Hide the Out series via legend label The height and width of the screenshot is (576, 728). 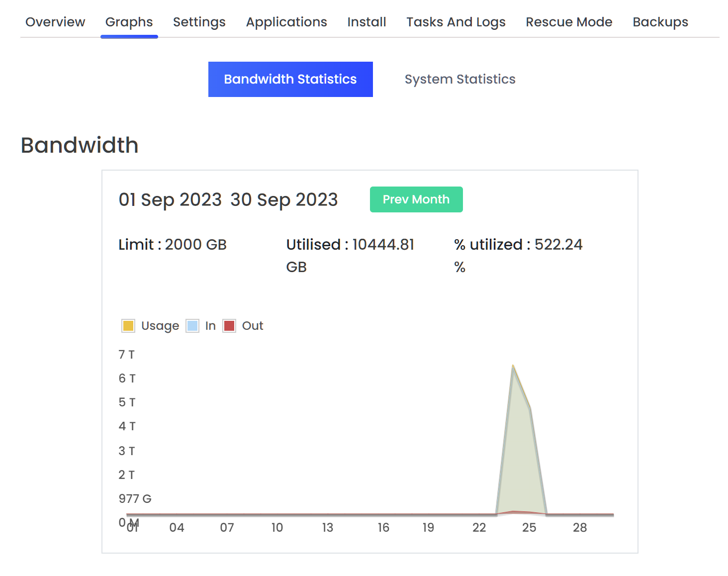253,326
